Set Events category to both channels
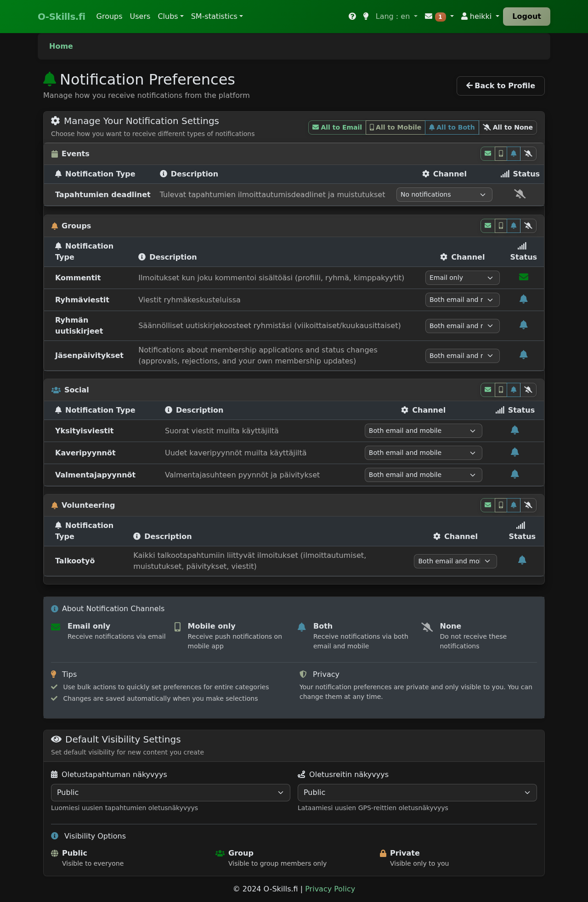 514,153
